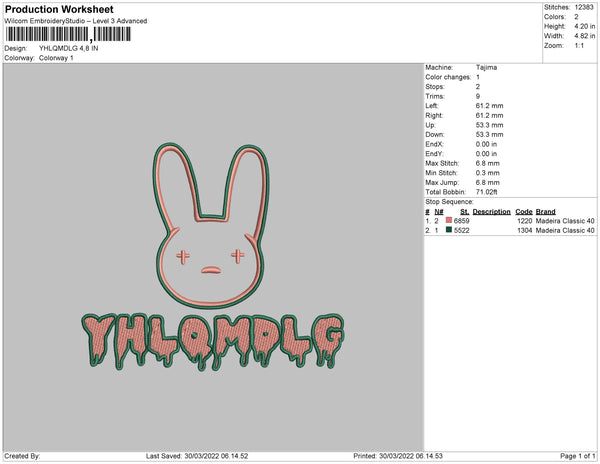Screen dimensions: 600x464
Task: Click the pink thread color swatch 6859
Action: pyautogui.click(x=449, y=220)
